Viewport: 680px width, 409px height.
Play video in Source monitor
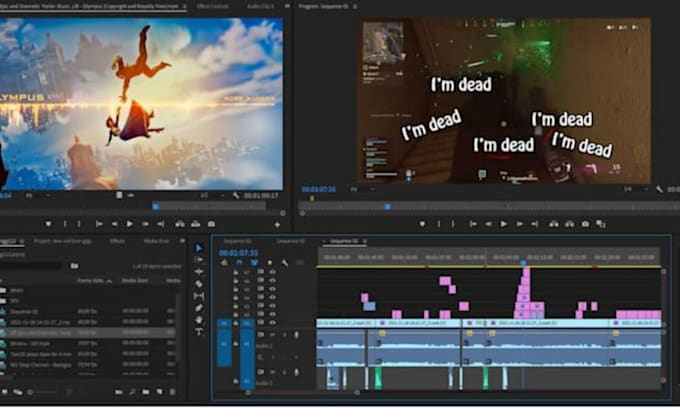(x=129, y=224)
